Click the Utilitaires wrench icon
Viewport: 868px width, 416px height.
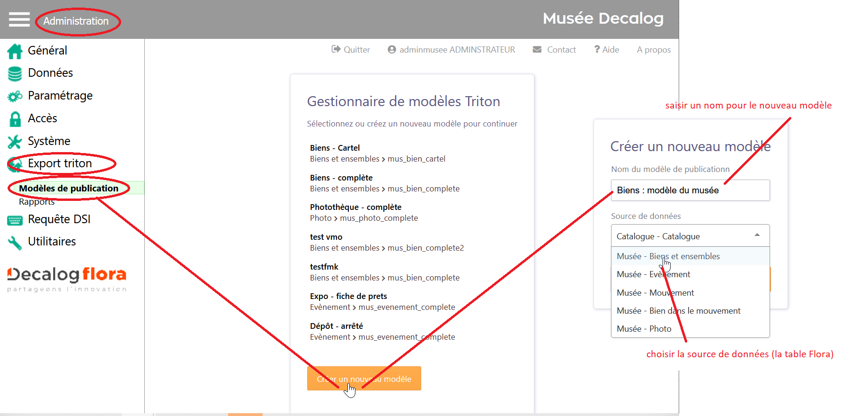pyautogui.click(x=15, y=243)
